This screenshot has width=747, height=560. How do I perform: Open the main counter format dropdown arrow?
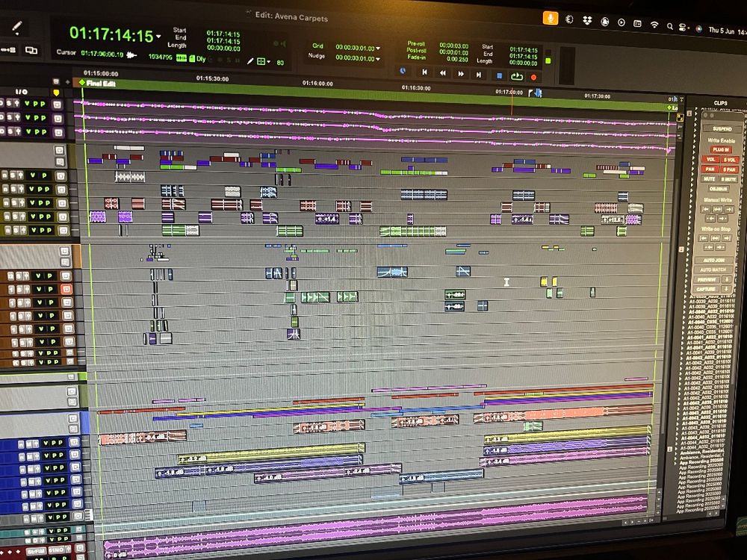coord(158,36)
